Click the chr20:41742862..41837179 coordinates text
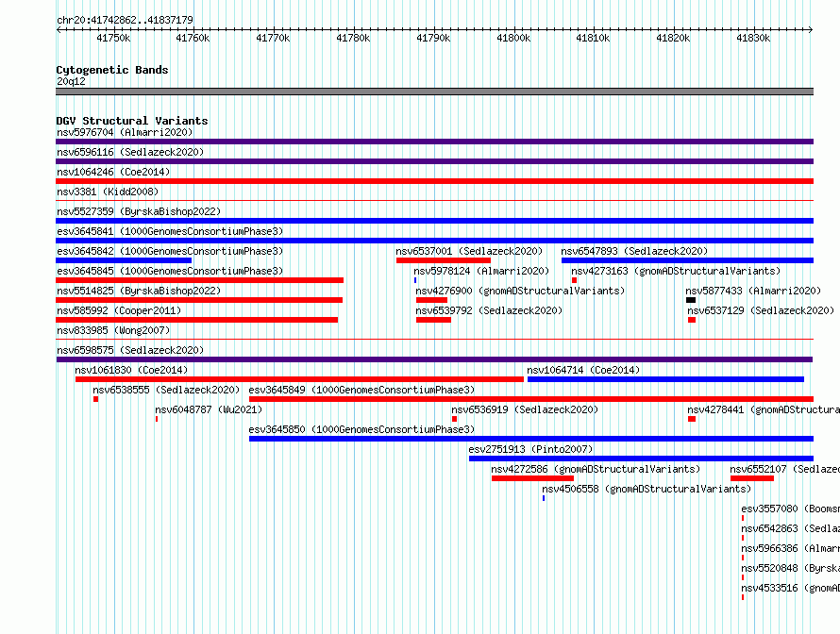 (125, 20)
